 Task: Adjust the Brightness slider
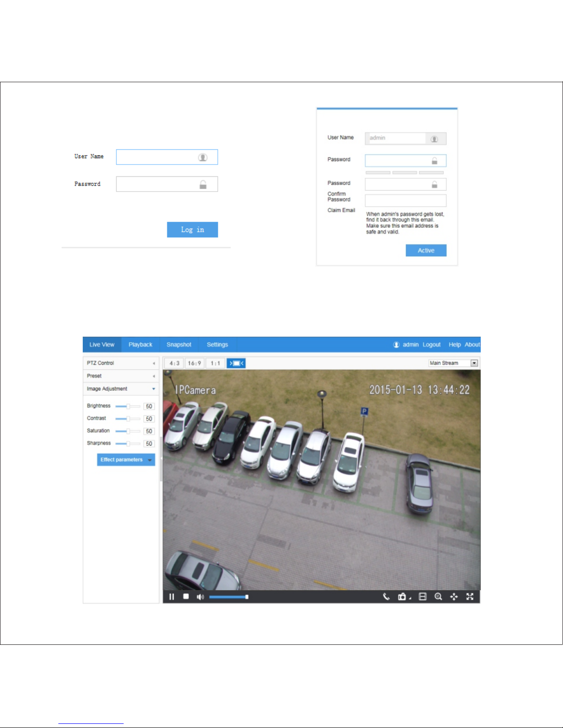(x=128, y=406)
